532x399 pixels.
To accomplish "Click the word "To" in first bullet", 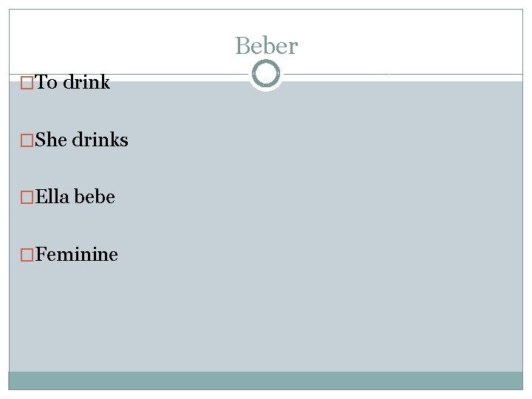I will click(47, 82).
